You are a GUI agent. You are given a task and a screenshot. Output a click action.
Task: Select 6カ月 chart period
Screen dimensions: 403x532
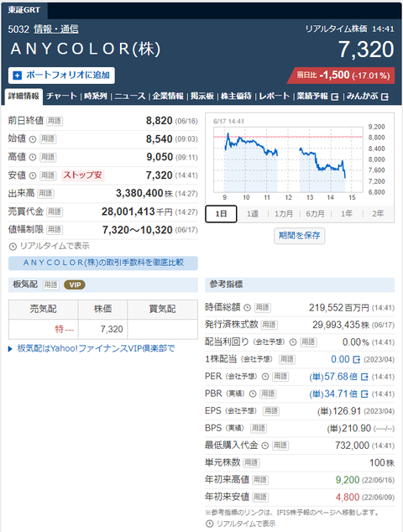[x=315, y=214]
